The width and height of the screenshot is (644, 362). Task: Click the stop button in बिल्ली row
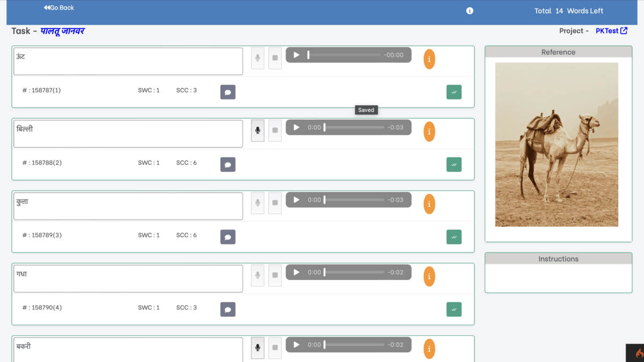tap(275, 131)
